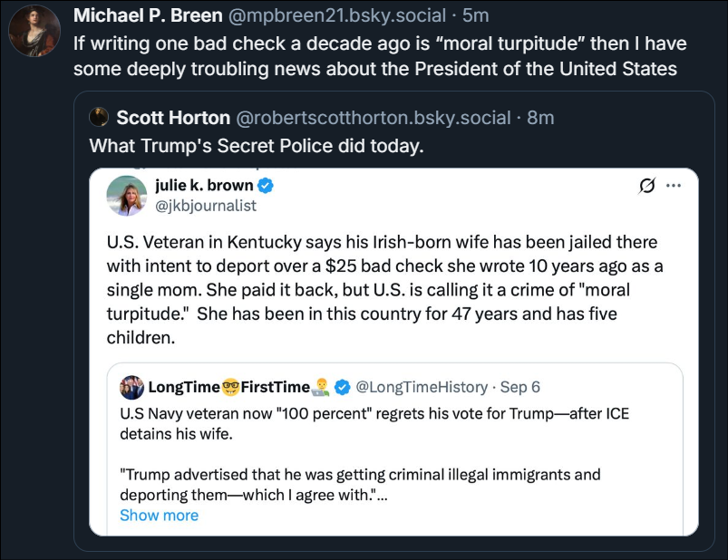
Task: Click julie k. brown's avatar photo
Action: click(127, 195)
